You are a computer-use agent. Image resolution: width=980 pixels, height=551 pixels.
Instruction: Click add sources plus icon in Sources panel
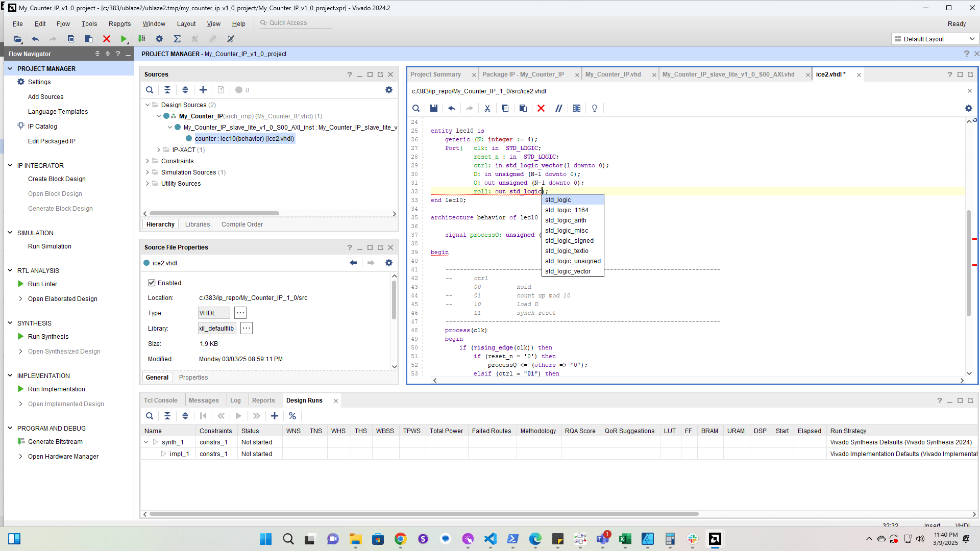[203, 90]
